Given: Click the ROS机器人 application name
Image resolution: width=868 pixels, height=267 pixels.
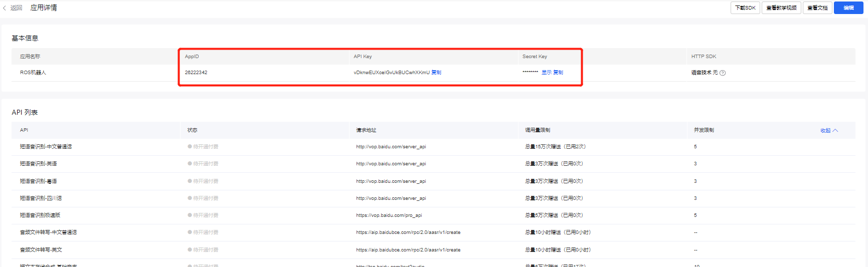Looking at the screenshot, I should click(33, 73).
